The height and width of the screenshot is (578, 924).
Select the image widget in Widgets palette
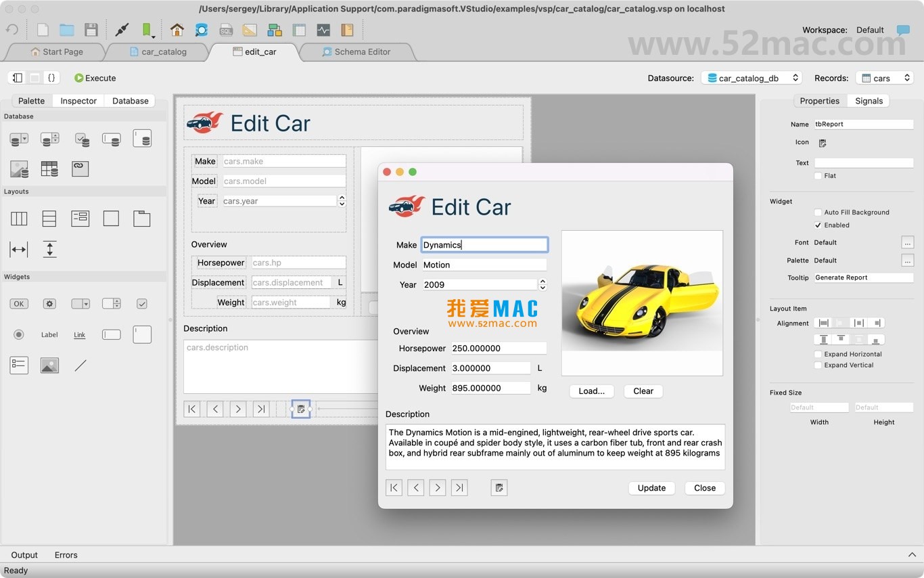[x=49, y=365]
